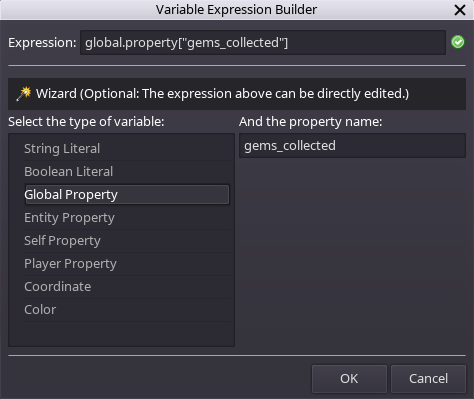Viewport: 474px width, 399px height.
Task: Click the magic wand Wizard icon
Action: pyautogui.click(x=24, y=94)
